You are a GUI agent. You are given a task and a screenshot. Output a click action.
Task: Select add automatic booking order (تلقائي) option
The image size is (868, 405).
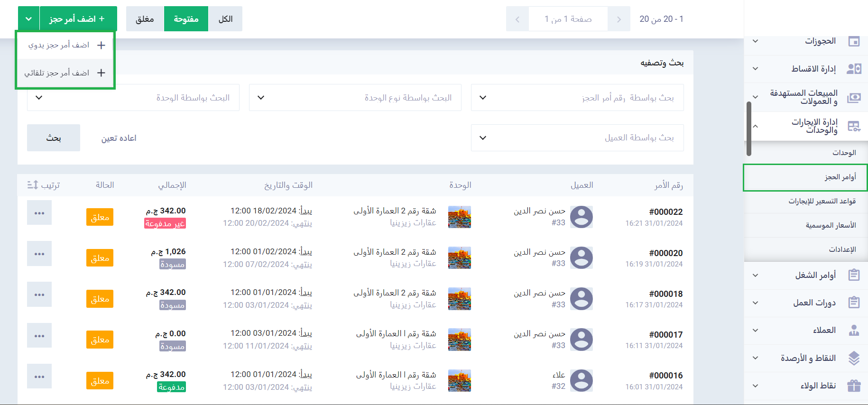point(65,73)
